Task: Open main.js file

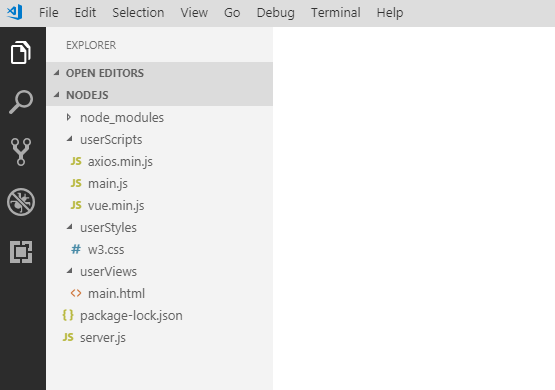Action: [x=108, y=183]
